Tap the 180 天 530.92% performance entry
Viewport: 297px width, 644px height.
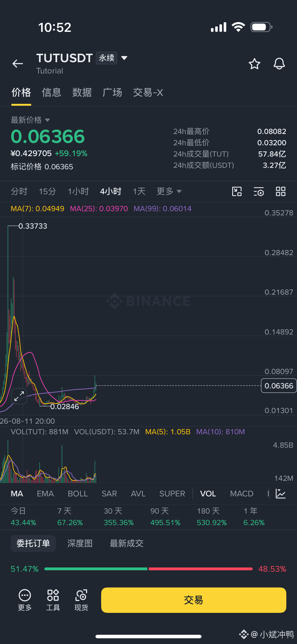point(212,517)
